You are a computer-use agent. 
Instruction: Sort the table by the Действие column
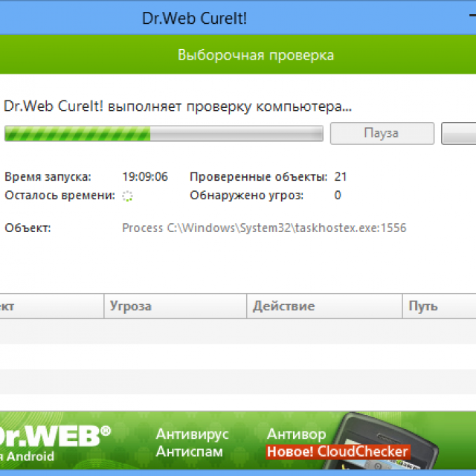click(x=324, y=306)
